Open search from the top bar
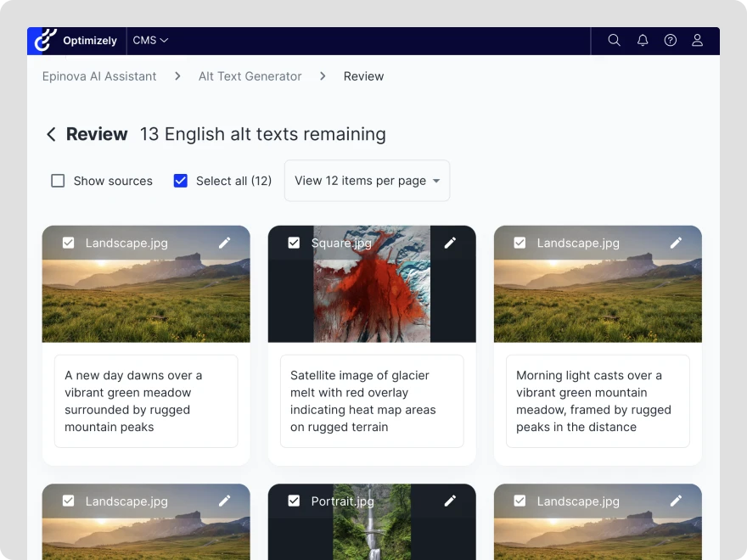The image size is (747, 560). [615, 41]
